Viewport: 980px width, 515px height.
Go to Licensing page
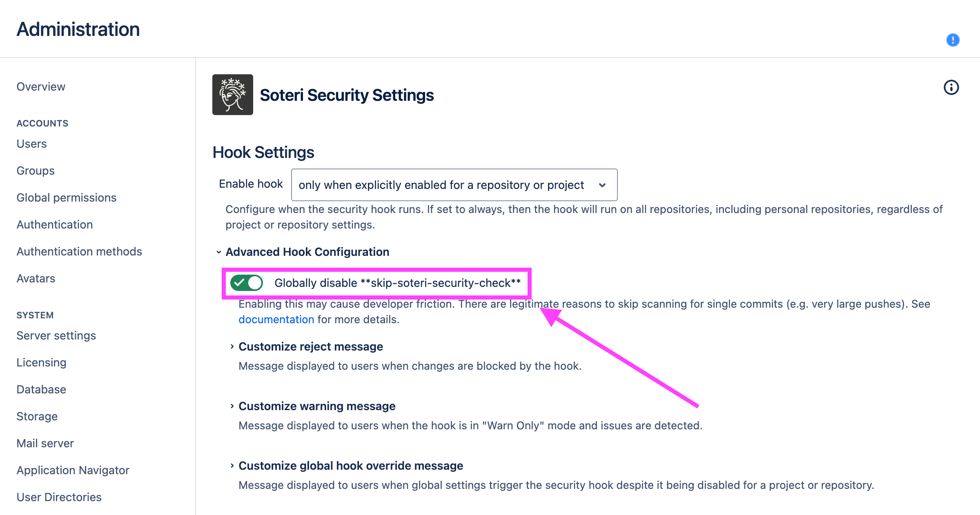[41, 362]
